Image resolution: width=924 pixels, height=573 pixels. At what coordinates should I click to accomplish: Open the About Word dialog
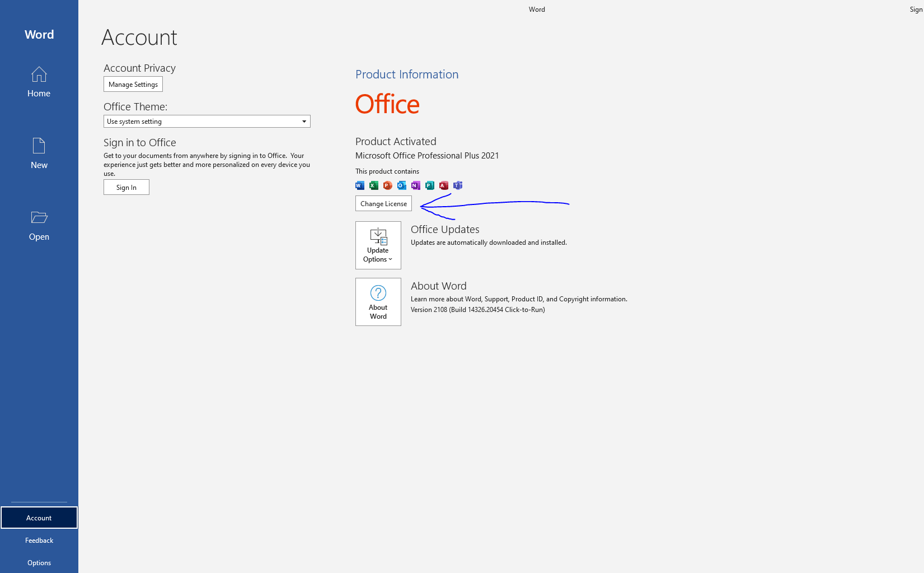tap(378, 302)
